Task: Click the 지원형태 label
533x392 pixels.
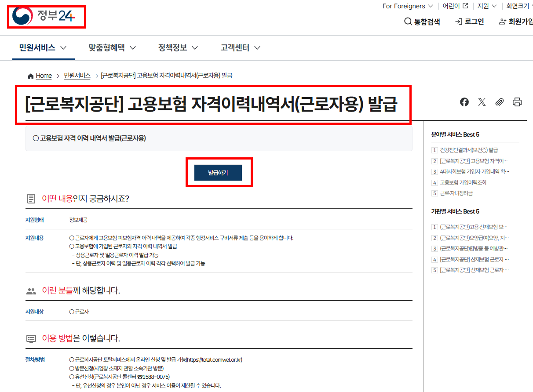Action: point(34,220)
